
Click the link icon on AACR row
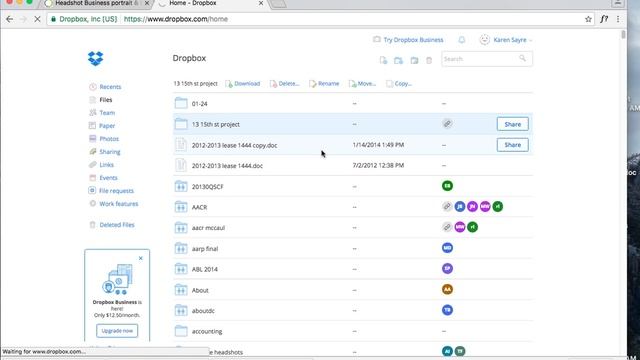(447, 207)
